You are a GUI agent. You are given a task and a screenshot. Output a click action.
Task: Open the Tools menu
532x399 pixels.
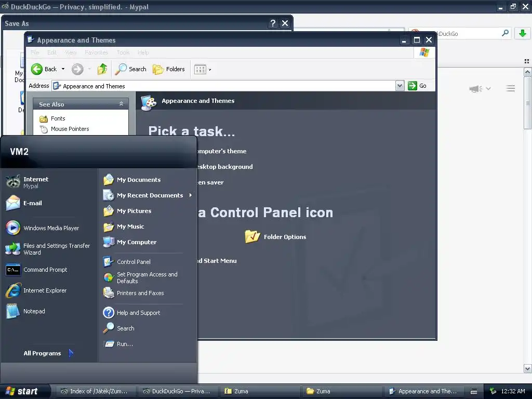click(123, 52)
